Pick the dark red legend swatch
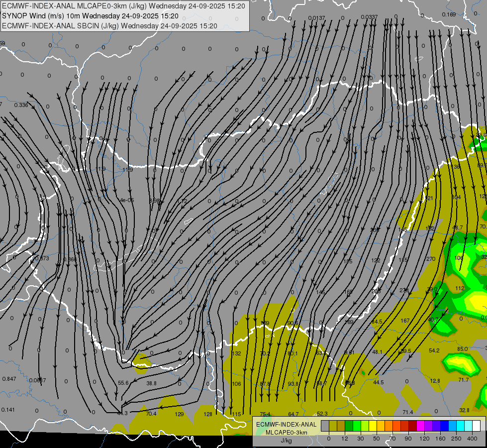This screenshot has height=448, width=487. tap(413, 426)
